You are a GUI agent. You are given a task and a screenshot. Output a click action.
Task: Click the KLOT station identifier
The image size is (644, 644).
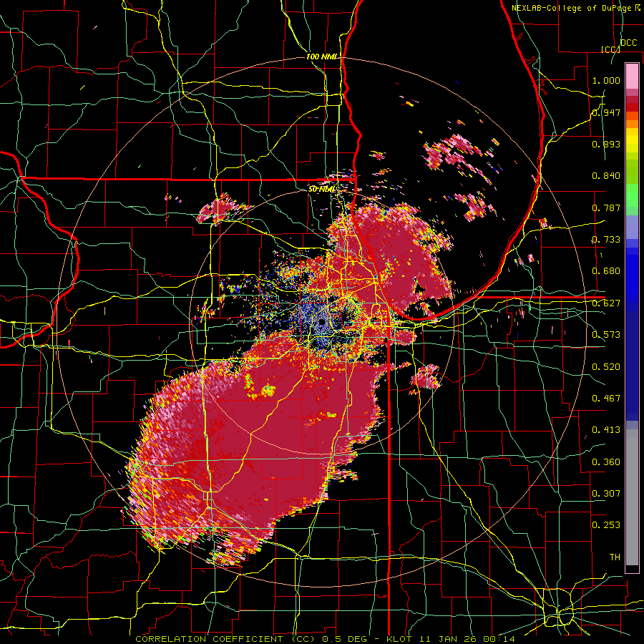[401, 639]
